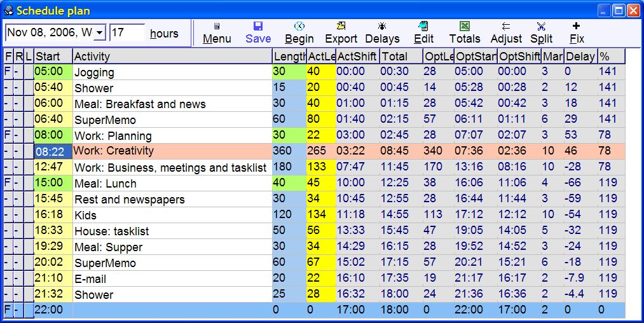Click the Delay column header
644x323 pixels.
tap(580, 57)
